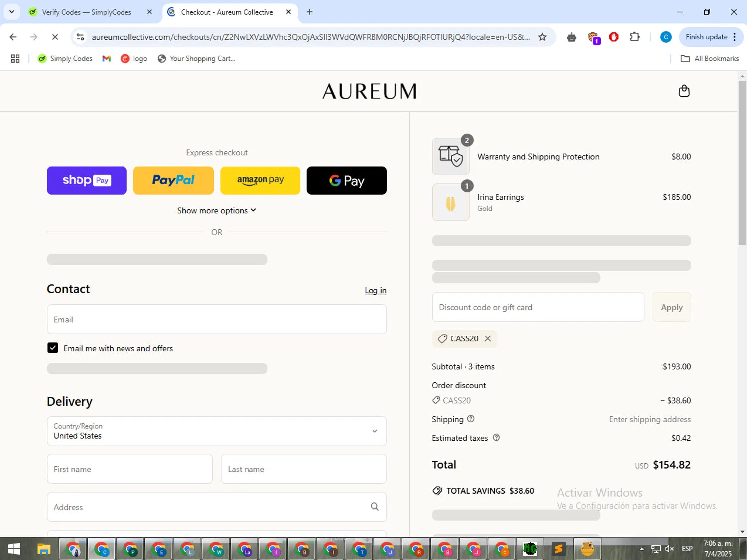Go back to the previous page
The width and height of the screenshot is (747, 560).
[13, 37]
